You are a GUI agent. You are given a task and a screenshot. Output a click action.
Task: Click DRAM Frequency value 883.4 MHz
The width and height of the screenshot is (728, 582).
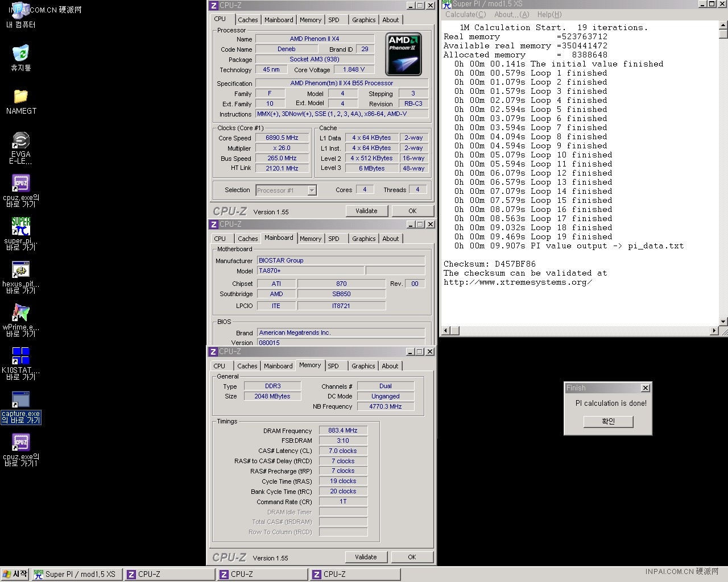[x=343, y=431]
